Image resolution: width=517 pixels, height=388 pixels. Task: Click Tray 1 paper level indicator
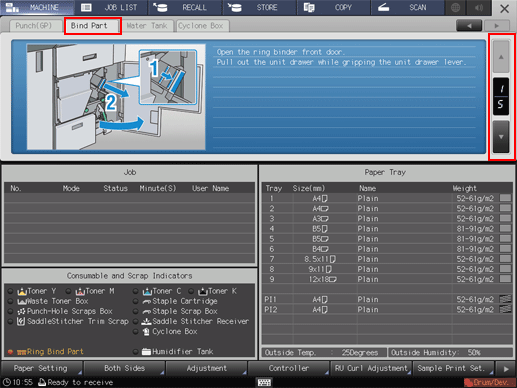coord(505,198)
